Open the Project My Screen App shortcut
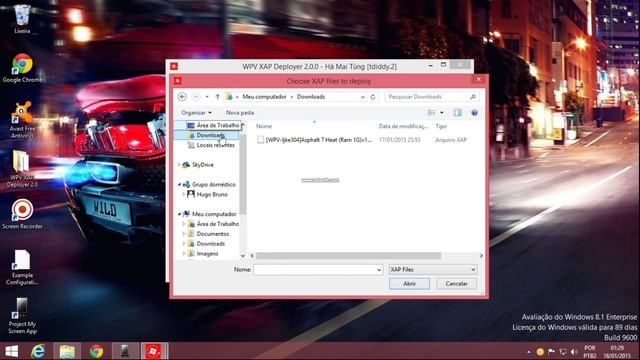The width and height of the screenshot is (640, 360). click(x=22, y=316)
